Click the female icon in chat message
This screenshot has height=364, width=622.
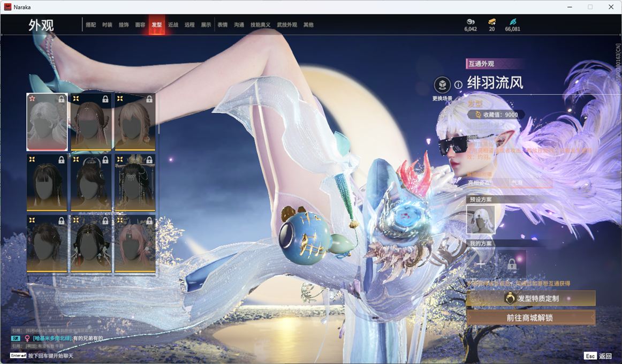[27, 338]
